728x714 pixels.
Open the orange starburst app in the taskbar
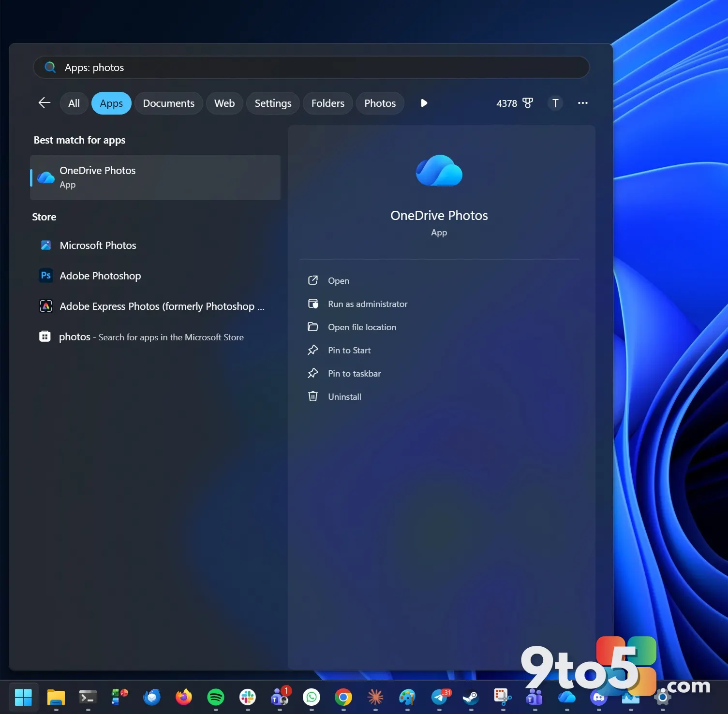[x=375, y=697]
